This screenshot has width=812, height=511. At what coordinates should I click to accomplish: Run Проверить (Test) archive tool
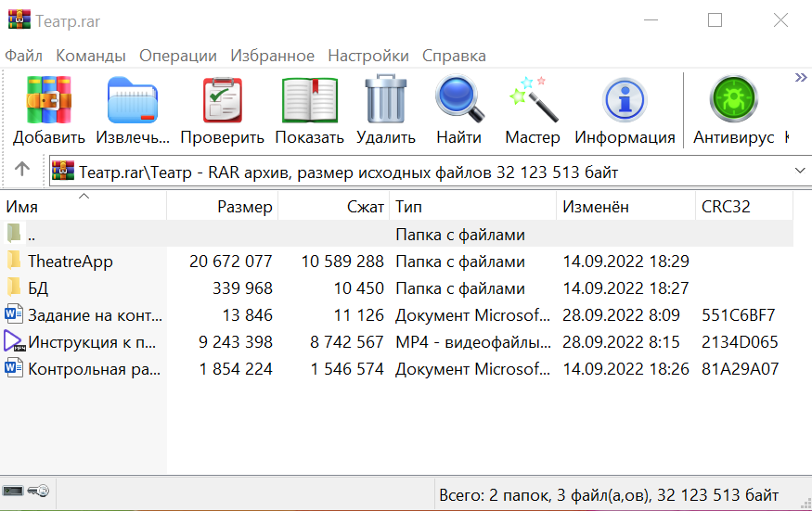222,100
